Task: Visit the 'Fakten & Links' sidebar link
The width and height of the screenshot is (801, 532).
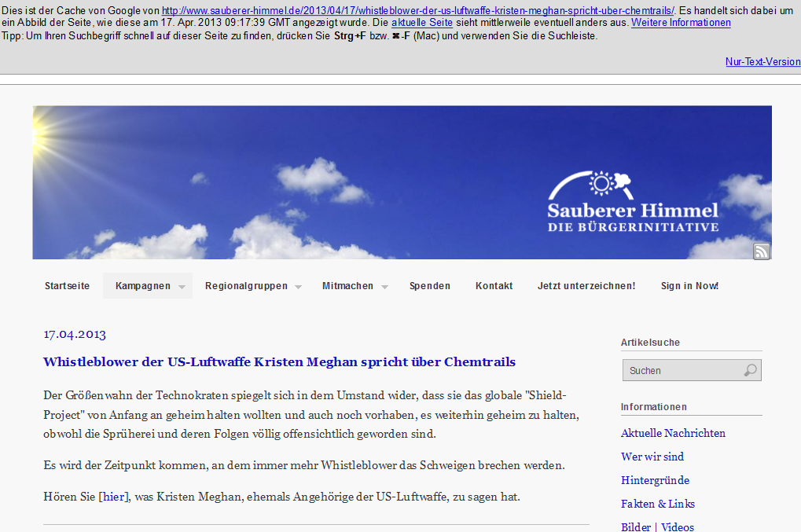Action: click(657, 504)
